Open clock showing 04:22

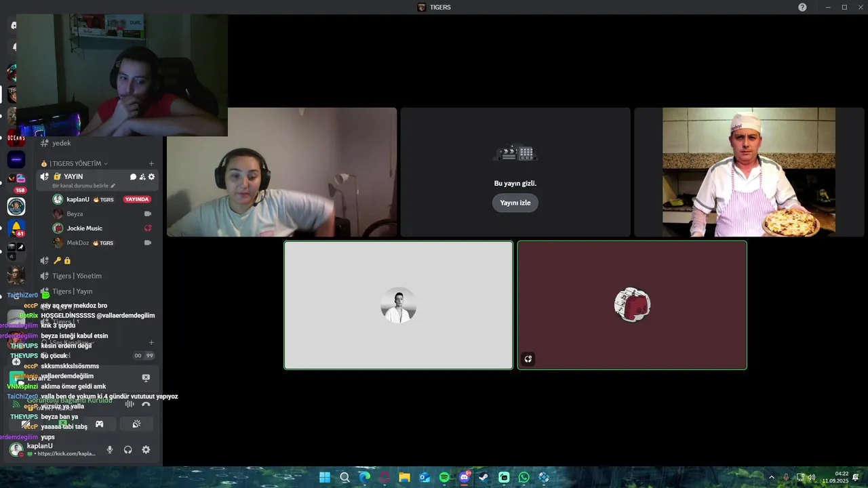(835, 477)
